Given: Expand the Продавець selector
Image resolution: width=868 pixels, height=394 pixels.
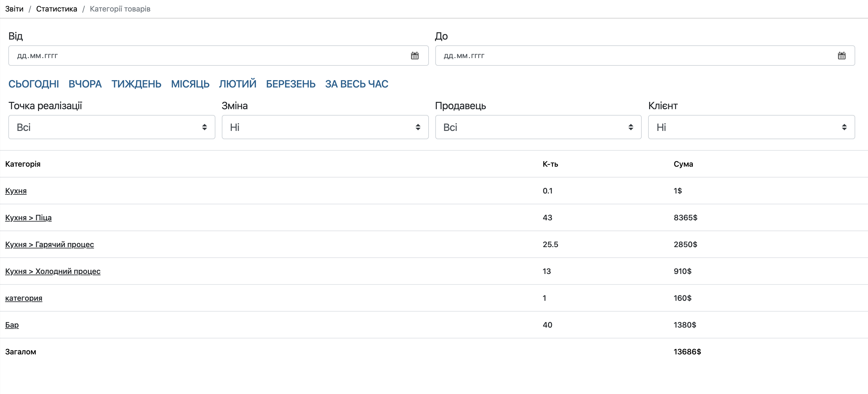Looking at the screenshot, I should (538, 127).
